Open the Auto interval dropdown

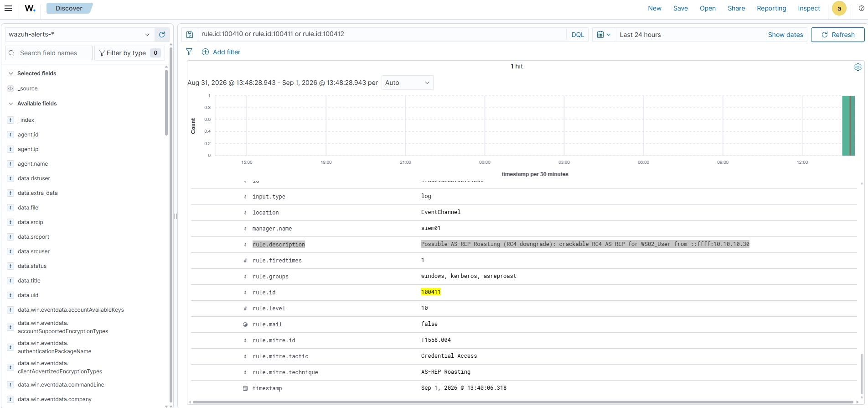point(407,83)
